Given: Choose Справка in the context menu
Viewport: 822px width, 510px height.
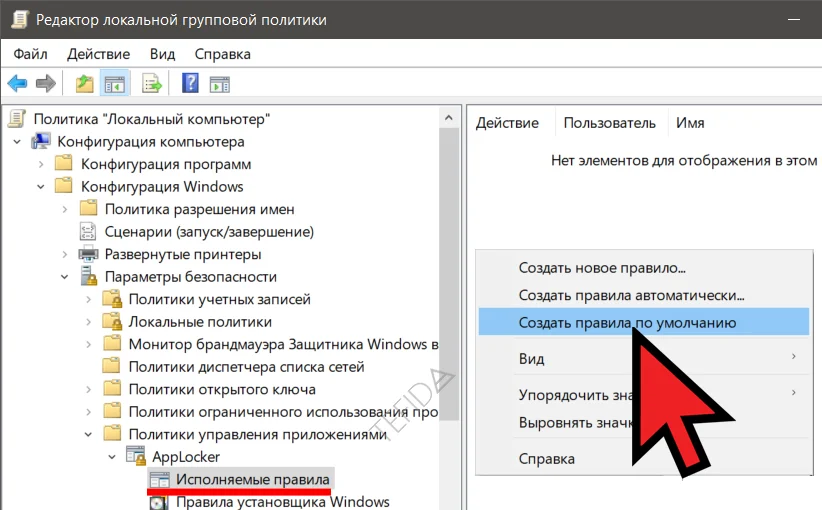Looking at the screenshot, I should 644,459.
